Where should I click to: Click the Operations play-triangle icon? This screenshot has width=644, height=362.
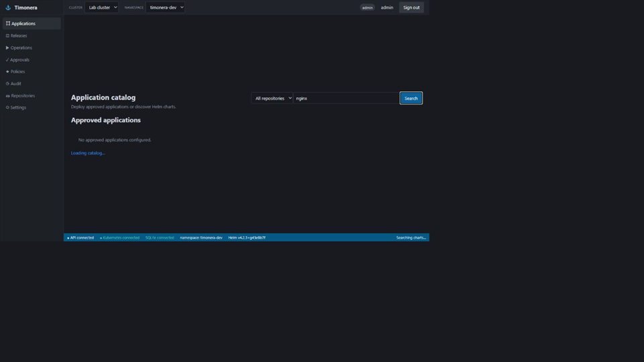[7, 48]
